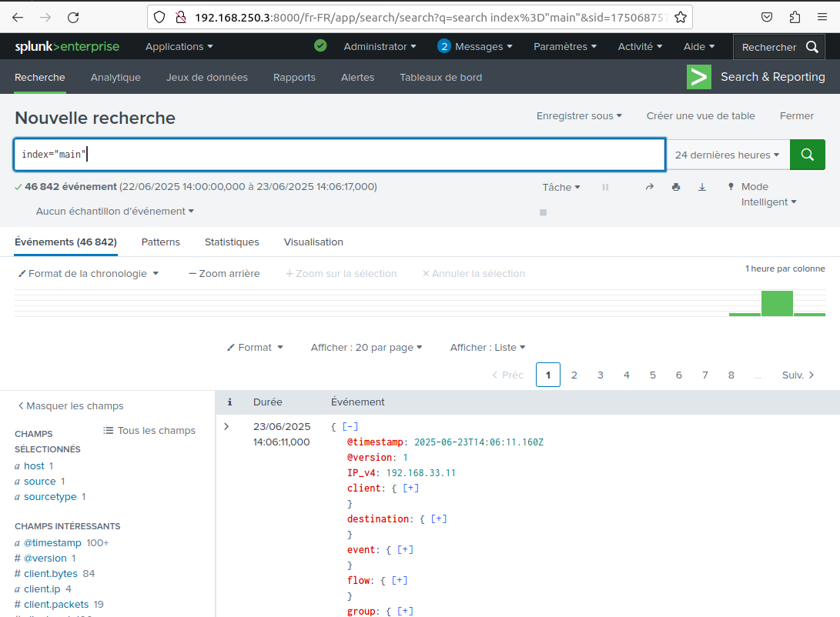The image size is (840, 617).
Task: Click the splunk enterprise logo
Action: coord(67,47)
